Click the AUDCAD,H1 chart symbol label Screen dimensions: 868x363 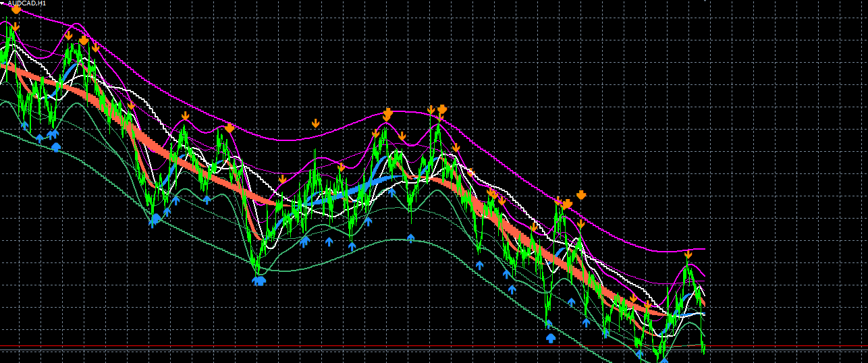point(27,3)
